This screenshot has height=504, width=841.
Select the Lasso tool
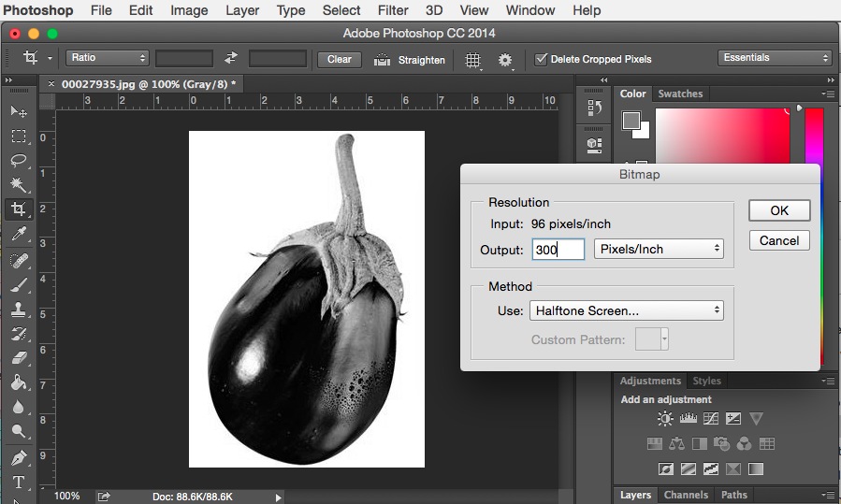click(18, 160)
